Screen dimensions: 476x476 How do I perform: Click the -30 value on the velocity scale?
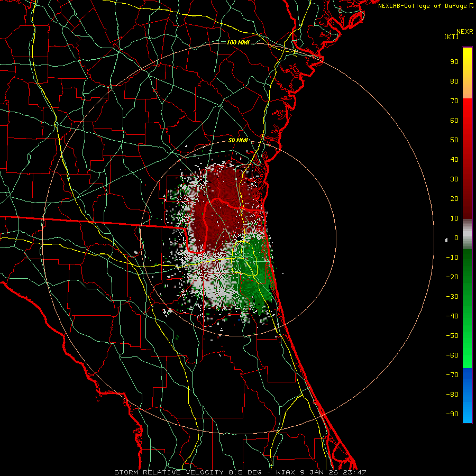click(452, 297)
